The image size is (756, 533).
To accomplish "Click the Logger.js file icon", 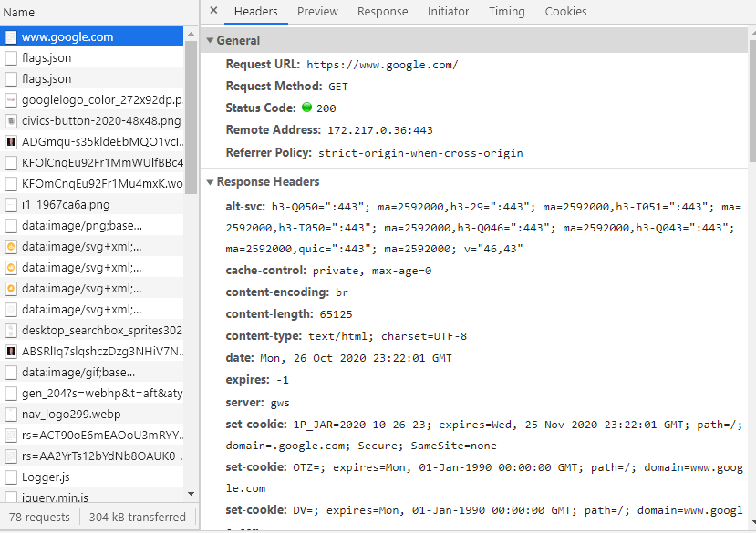I will pos(11,477).
